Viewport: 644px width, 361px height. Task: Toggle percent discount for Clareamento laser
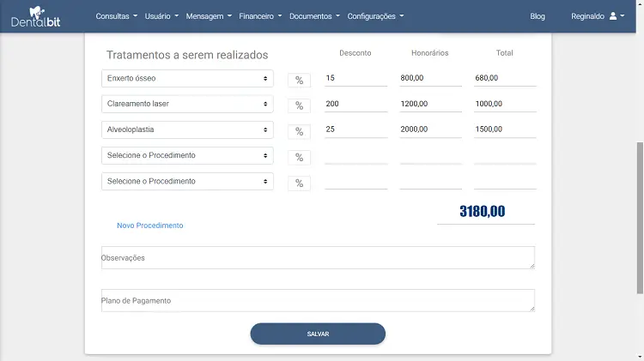tap(299, 105)
